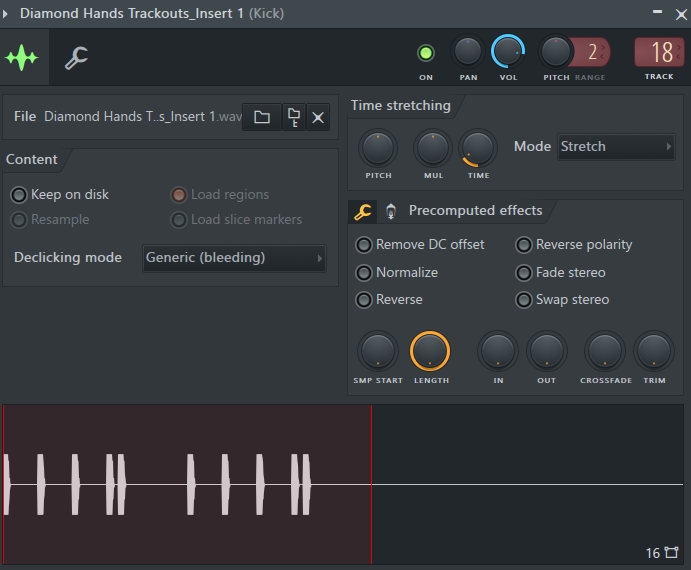The image size is (691, 570).
Task: Open the Declicking mode Generic (bleeding) dropdown
Action: point(234,258)
